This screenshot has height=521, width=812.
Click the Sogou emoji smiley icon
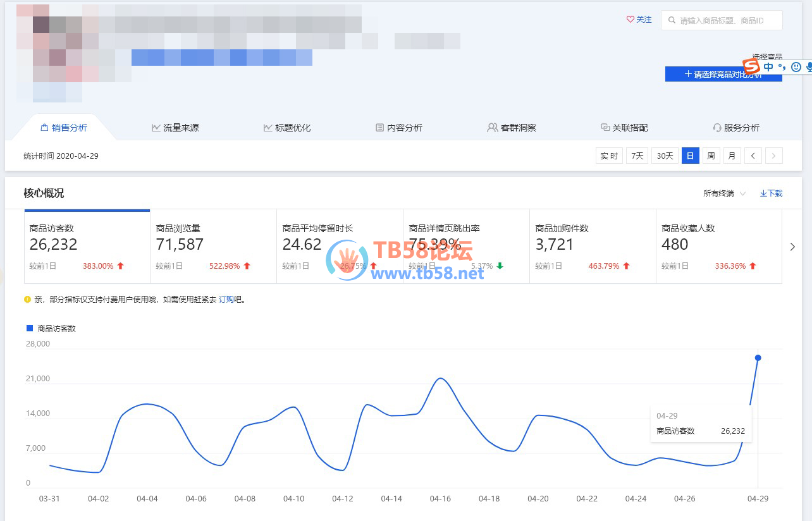point(796,67)
